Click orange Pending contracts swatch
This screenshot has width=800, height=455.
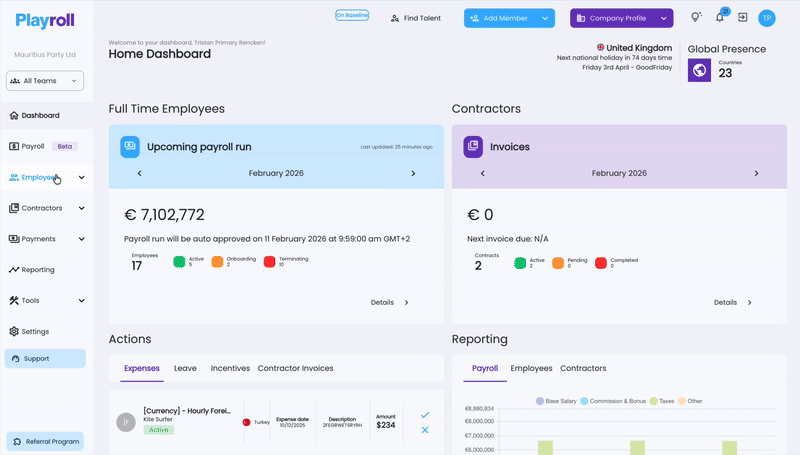pyautogui.click(x=558, y=263)
